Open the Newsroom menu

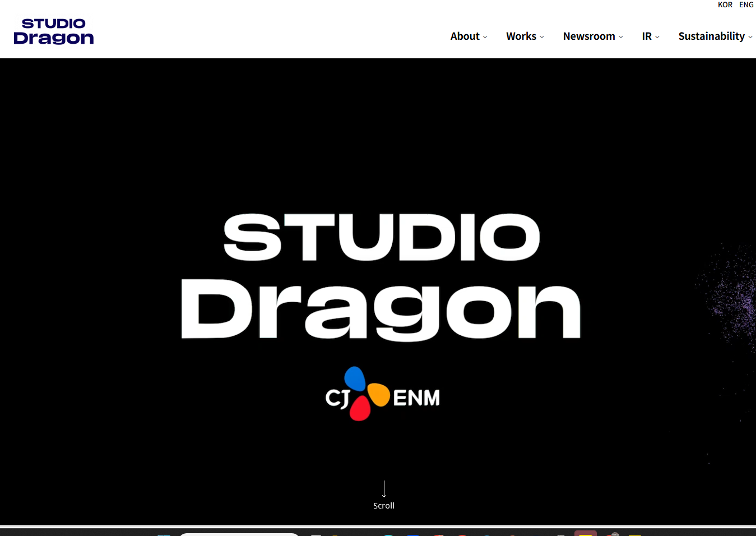pos(589,36)
